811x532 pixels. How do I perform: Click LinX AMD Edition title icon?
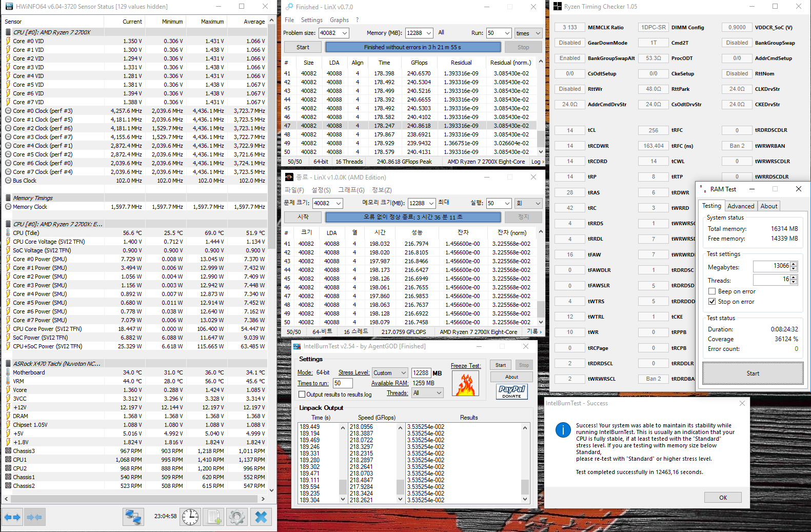(x=289, y=177)
